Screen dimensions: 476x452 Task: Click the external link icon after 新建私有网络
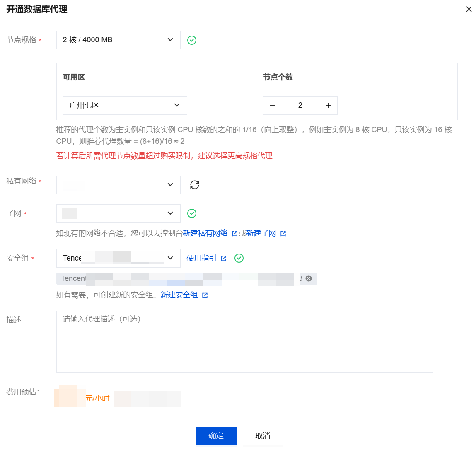234,233
